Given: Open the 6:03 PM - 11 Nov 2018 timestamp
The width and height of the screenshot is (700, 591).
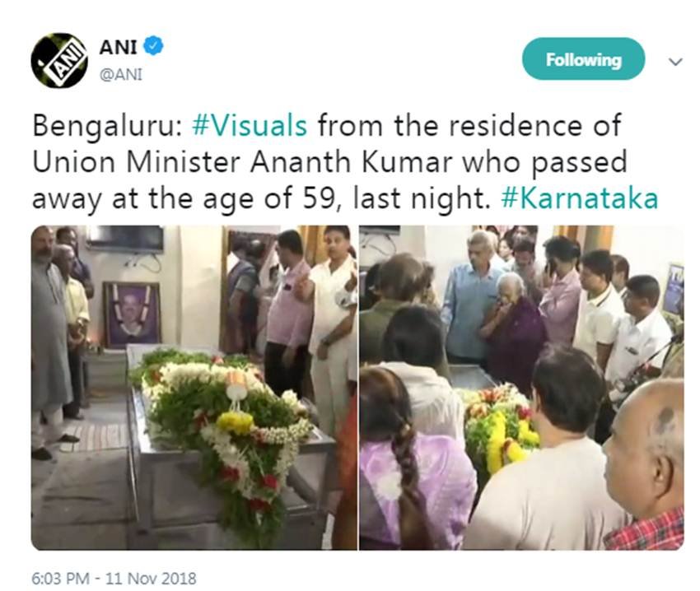Looking at the screenshot, I should pos(114,579).
